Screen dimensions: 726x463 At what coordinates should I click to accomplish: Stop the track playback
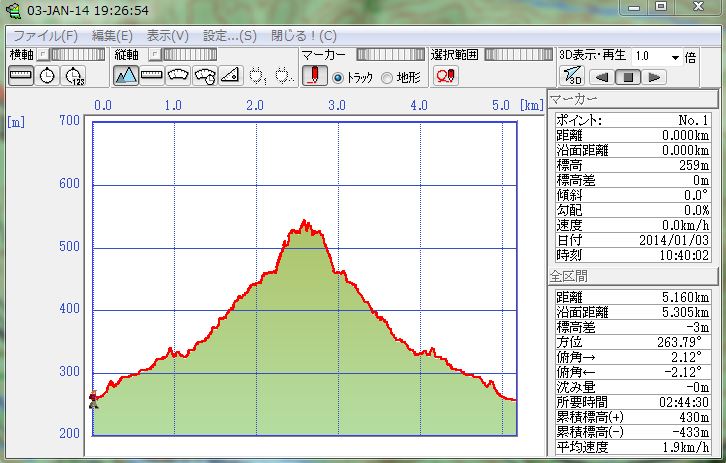[628, 77]
